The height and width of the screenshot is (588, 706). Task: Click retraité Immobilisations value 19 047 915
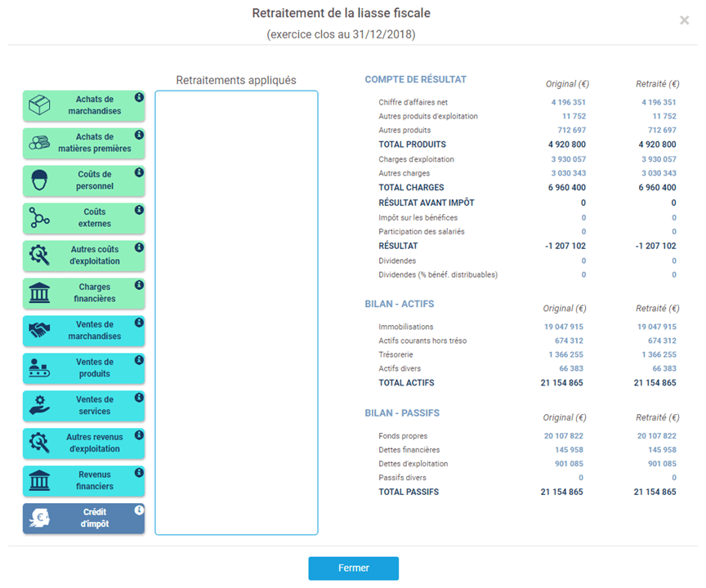tap(656, 327)
